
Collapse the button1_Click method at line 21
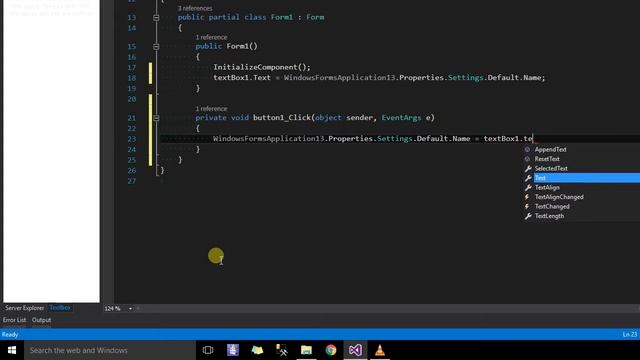point(156,118)
